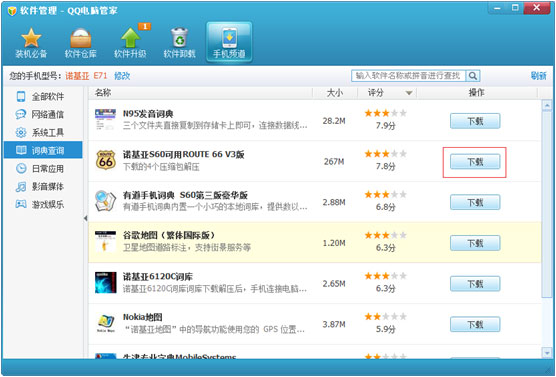This screenshot has height=377, width=556.
Task: Click the Nokia地图 title text
Action: 143,317
